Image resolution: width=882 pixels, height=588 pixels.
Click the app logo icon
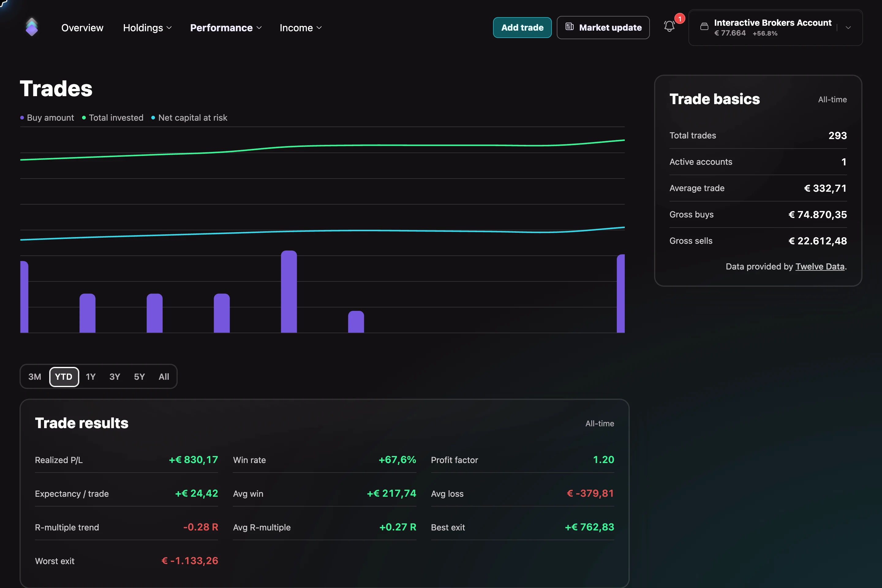coord(32,27)
